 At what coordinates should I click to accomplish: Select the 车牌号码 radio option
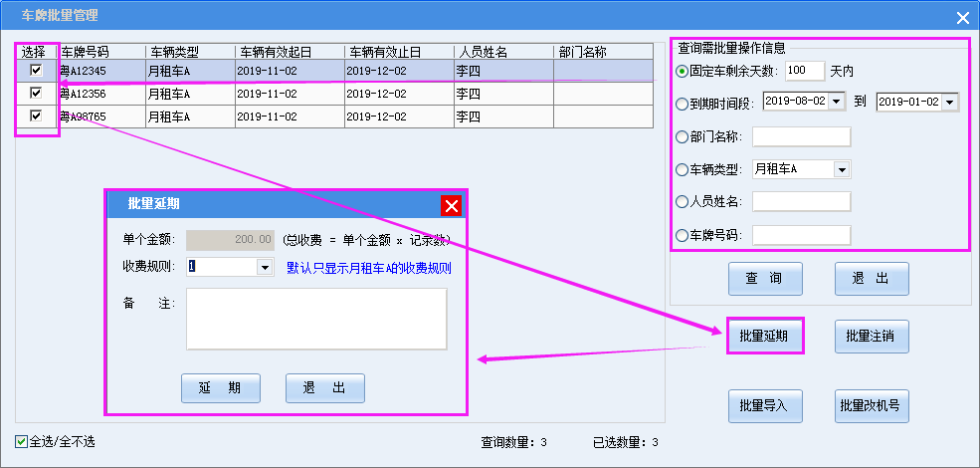[x=683, y=235]
